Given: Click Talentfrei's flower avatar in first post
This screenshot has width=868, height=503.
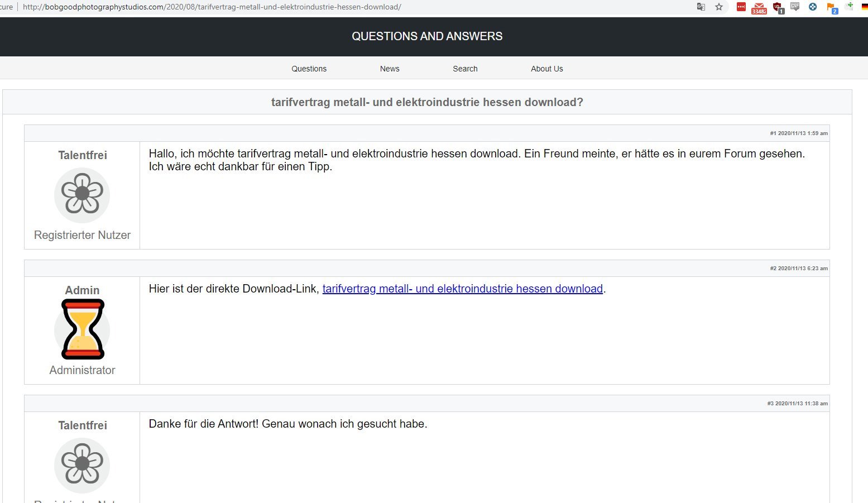Looking at the screenshot, I should click(82, 195).
